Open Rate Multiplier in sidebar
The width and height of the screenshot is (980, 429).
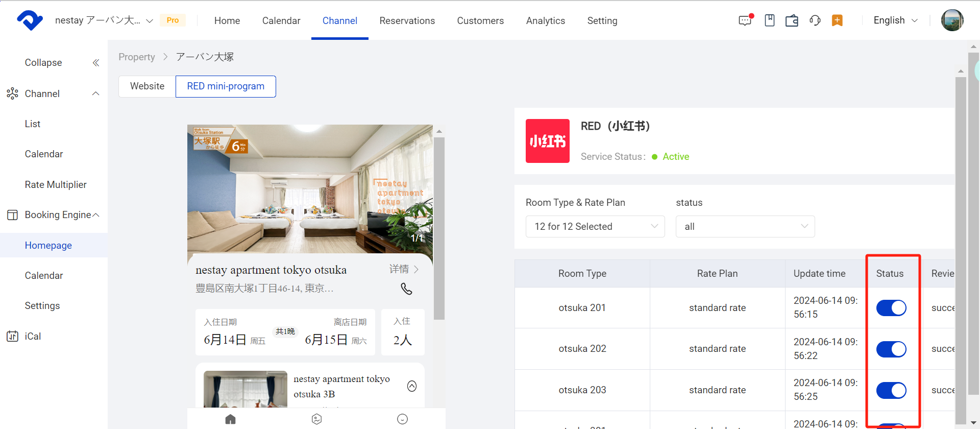(56, 185)
